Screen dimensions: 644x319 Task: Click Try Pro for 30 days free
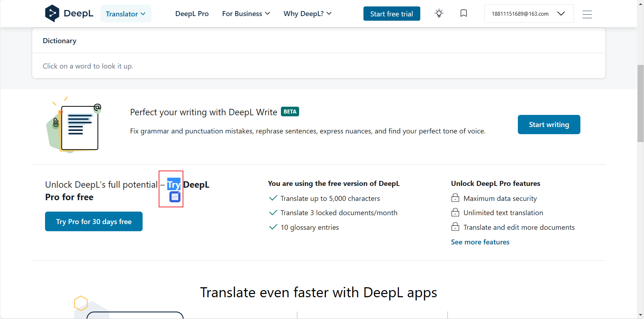click(x=94, y=222)
